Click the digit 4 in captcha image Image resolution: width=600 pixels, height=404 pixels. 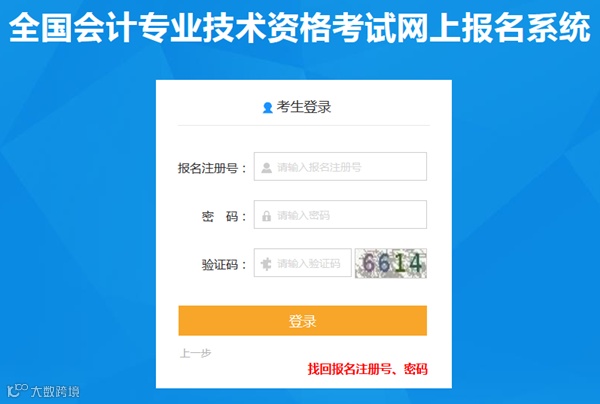click(x=416, y=263)
